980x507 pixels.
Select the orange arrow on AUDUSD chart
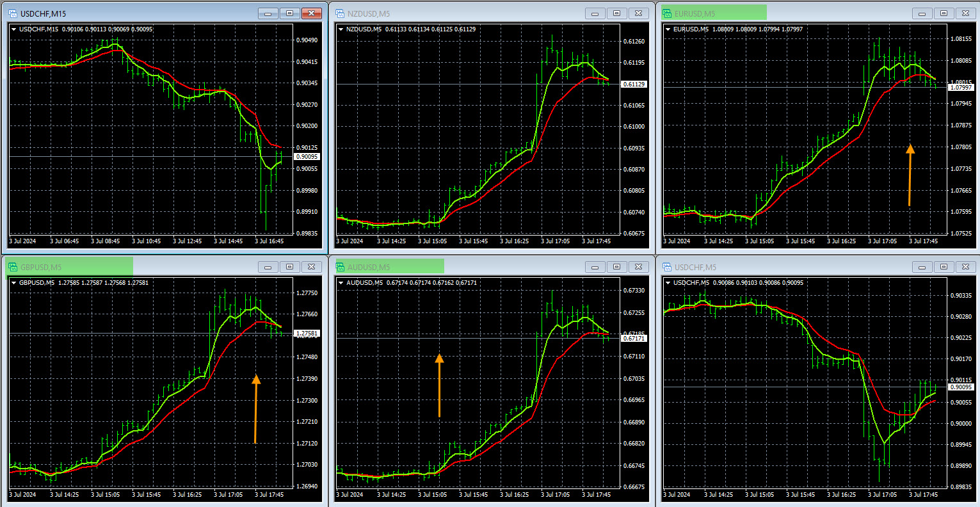tap(439, 385)
